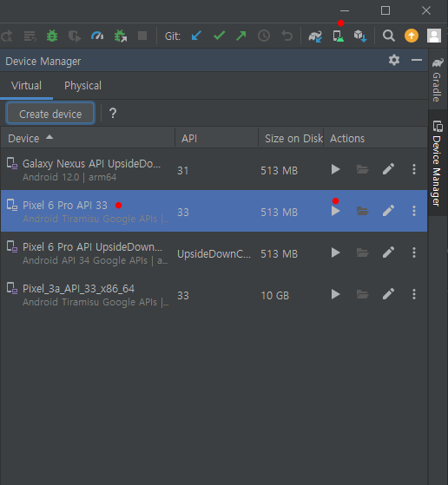Click the Stop square icon
Screen dimensions: 448x485
tap(142, 36)
